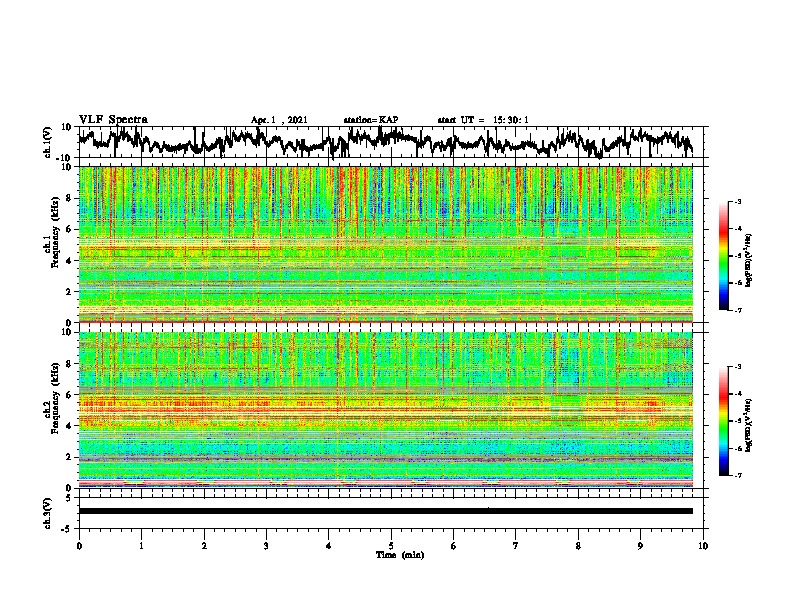The height and width of the screenshot is (612, 792).
Task: Click the "8" tick on the time axis
Action: point(578,546)
